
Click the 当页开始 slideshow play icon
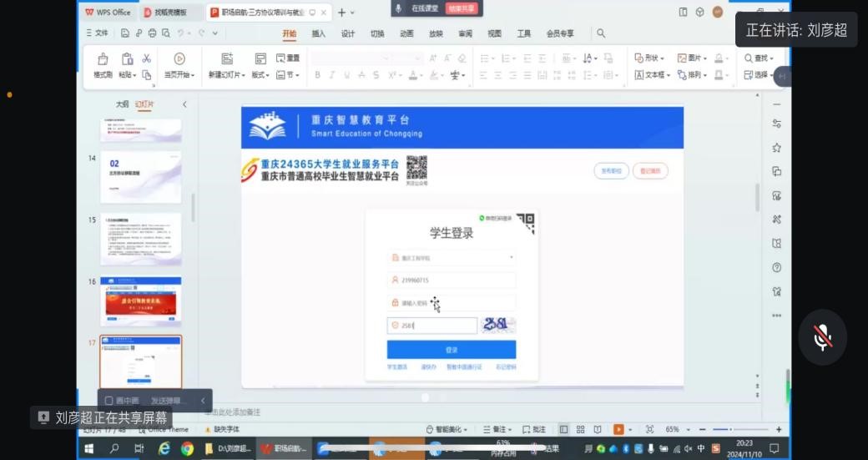point(179,59)
